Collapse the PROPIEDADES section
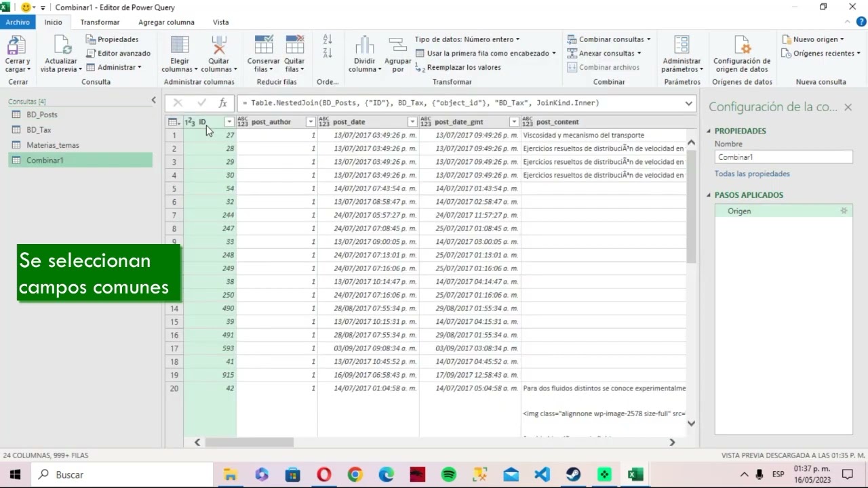The width and height of the screenshot is (868, 488). click(709, 131)
